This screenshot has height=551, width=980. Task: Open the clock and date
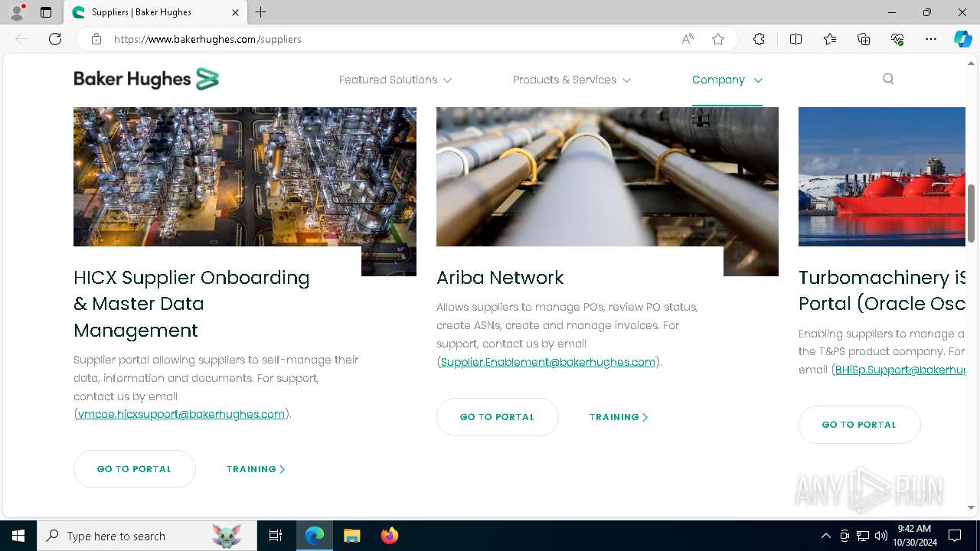point(914,536)
